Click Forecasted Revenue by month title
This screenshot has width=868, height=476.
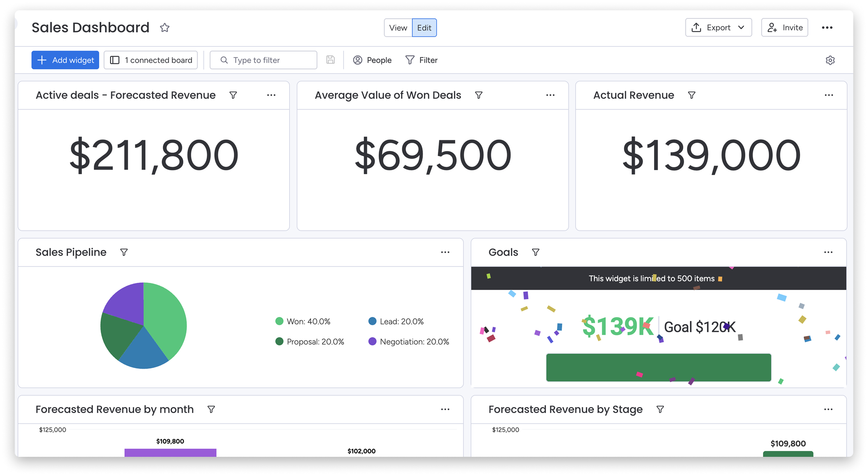[x=115, y=409]
